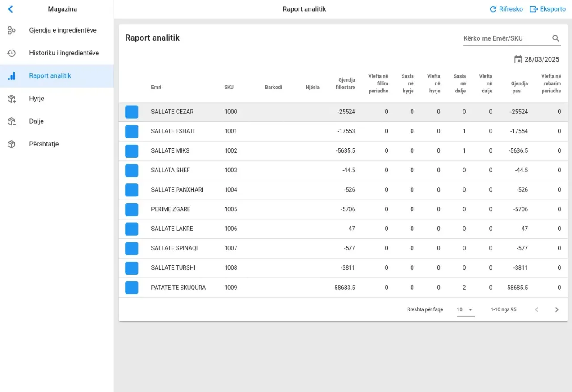572x392 pixels.
Task: Click the blue square for SALLATE FSHATI
Action: (132, 131)
